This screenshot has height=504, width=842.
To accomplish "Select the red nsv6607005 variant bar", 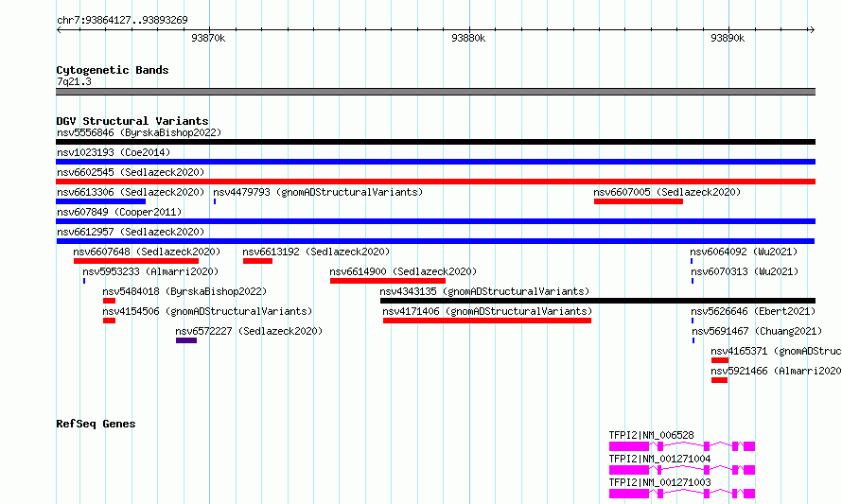I will pyautogui.click(x=639, y=201).
